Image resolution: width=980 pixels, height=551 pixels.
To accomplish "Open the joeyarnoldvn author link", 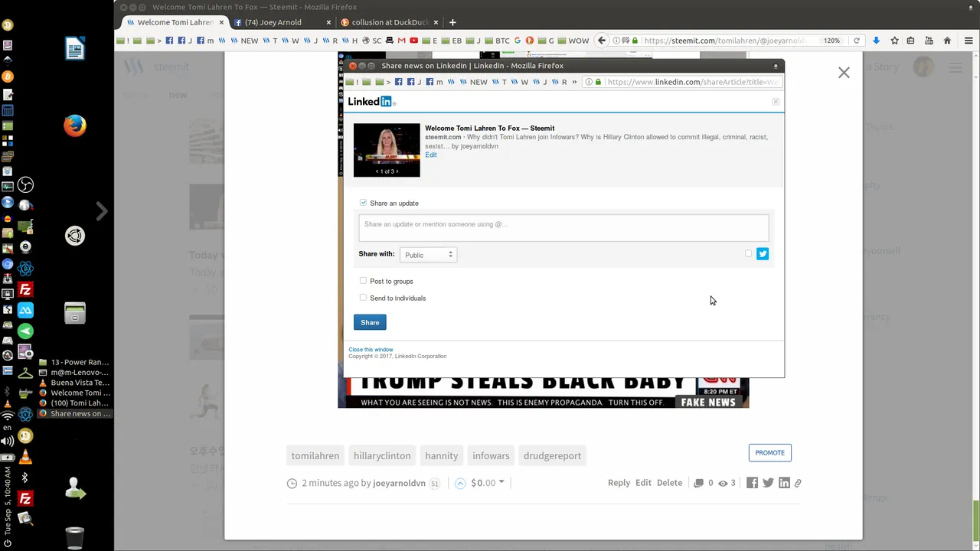I will click(399, 483).
